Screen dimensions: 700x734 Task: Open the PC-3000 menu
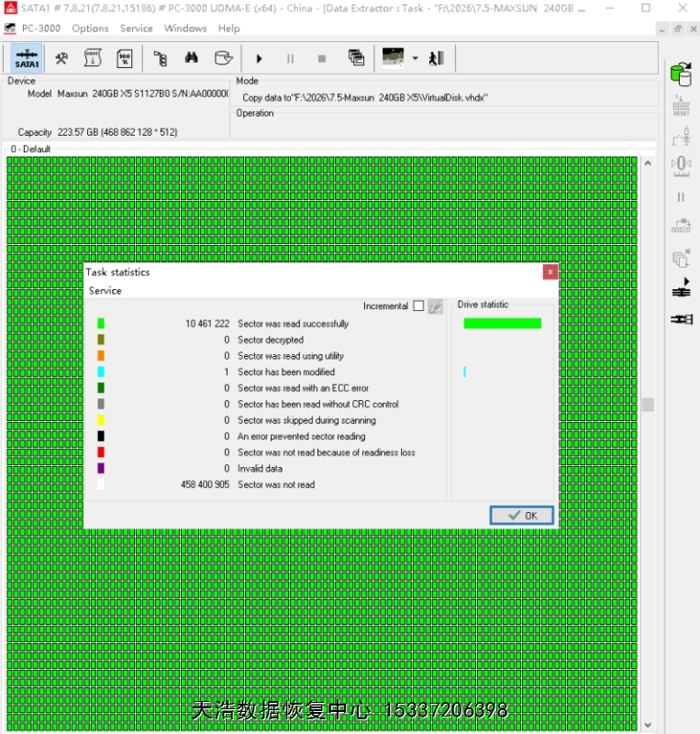coord(41,28)
